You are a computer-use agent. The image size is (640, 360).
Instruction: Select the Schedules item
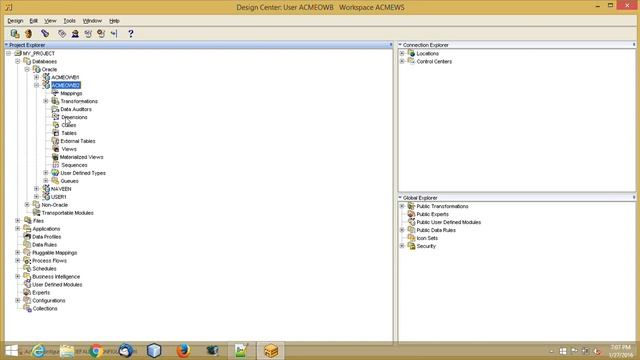(44, 269)
